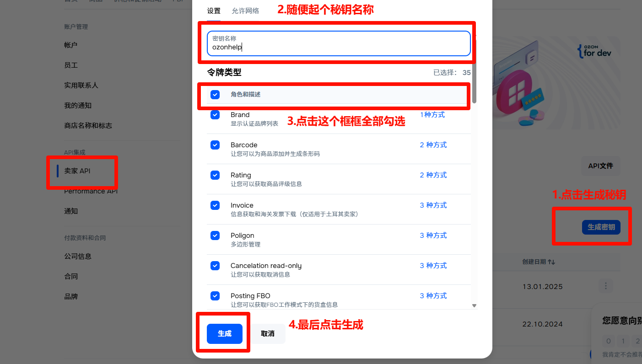Image resolution: width=642 pixels, height=364 pixels.
Task: Switch to the allowed networks tab
Action: (245, 11)
